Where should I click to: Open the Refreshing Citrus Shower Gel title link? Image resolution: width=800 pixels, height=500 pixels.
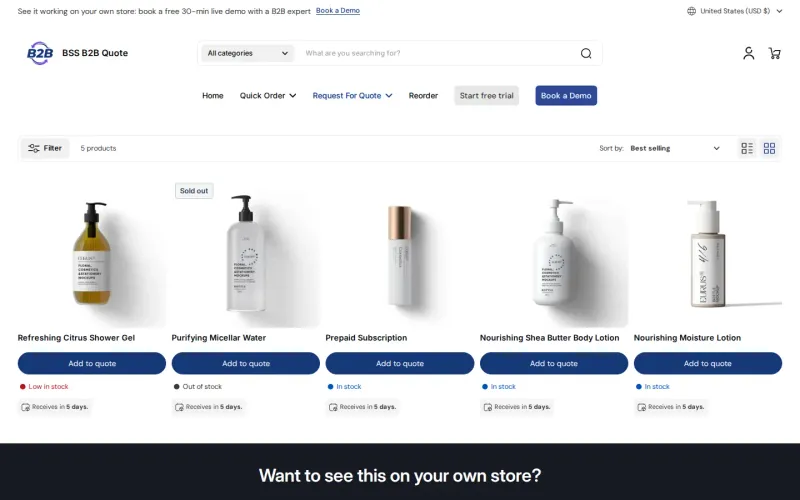(x=77, y=338)
